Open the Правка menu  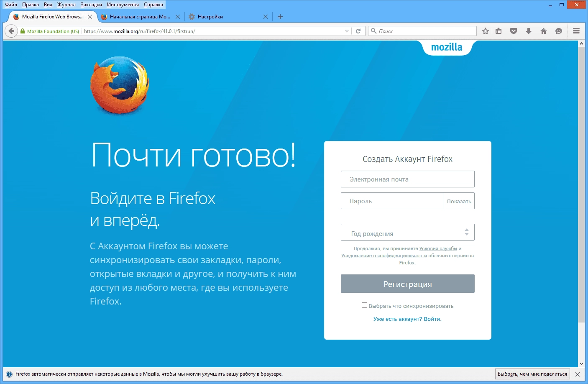pyautogui.click(x=31, y=5)
